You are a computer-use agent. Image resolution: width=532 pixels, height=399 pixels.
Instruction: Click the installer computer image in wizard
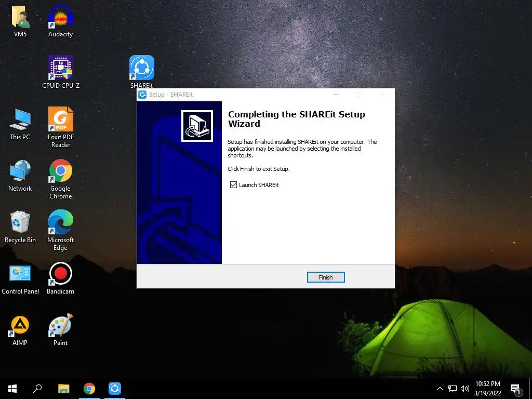pos(197,126)
